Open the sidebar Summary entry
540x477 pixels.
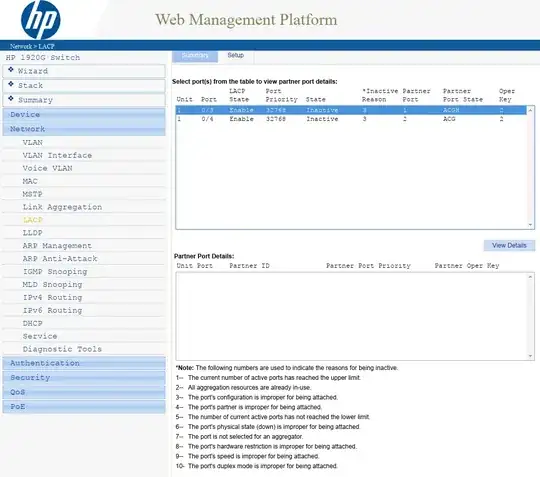point(84,100)
